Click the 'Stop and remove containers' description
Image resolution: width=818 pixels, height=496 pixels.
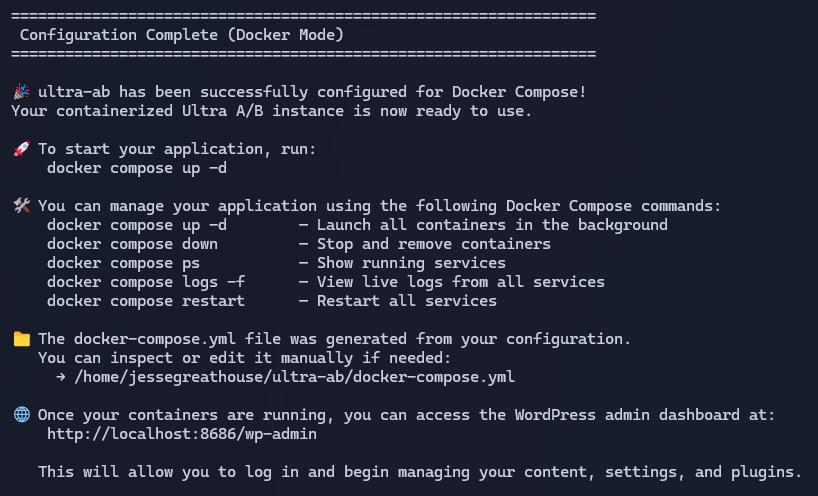434,244
